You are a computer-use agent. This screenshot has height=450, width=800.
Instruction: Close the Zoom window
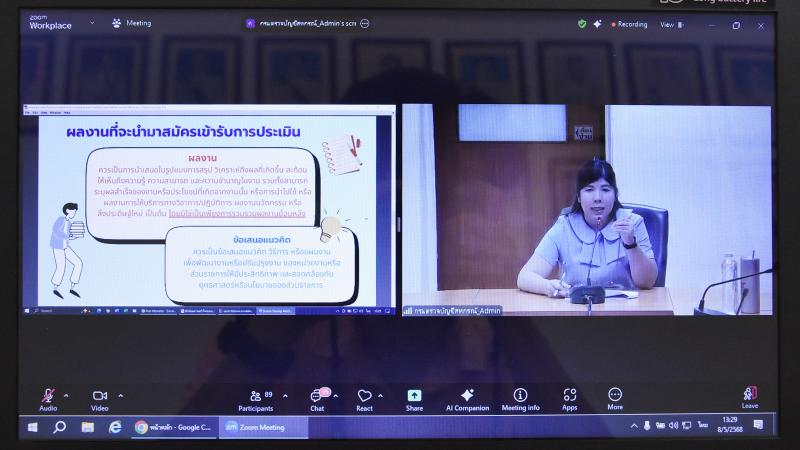point(761,26)
